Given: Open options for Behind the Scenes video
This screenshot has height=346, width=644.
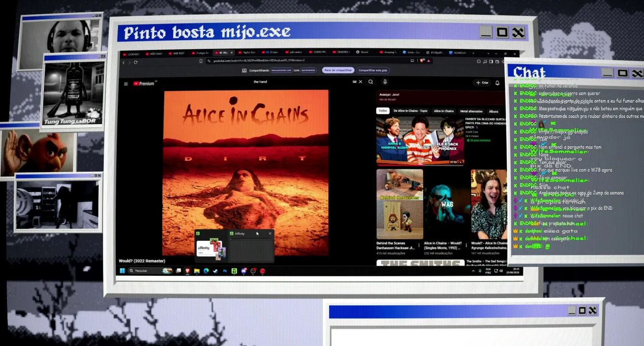Looking at the screenshot, I should tap(419, 245).
